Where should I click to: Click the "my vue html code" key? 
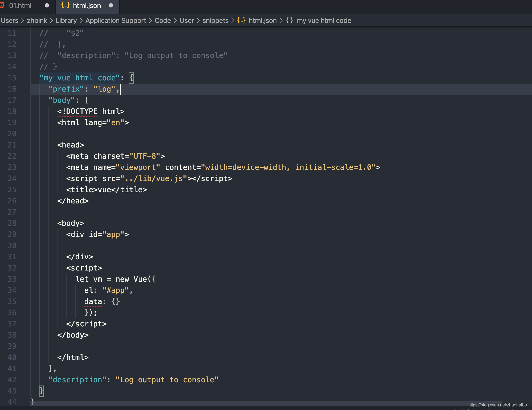[80, 78]
